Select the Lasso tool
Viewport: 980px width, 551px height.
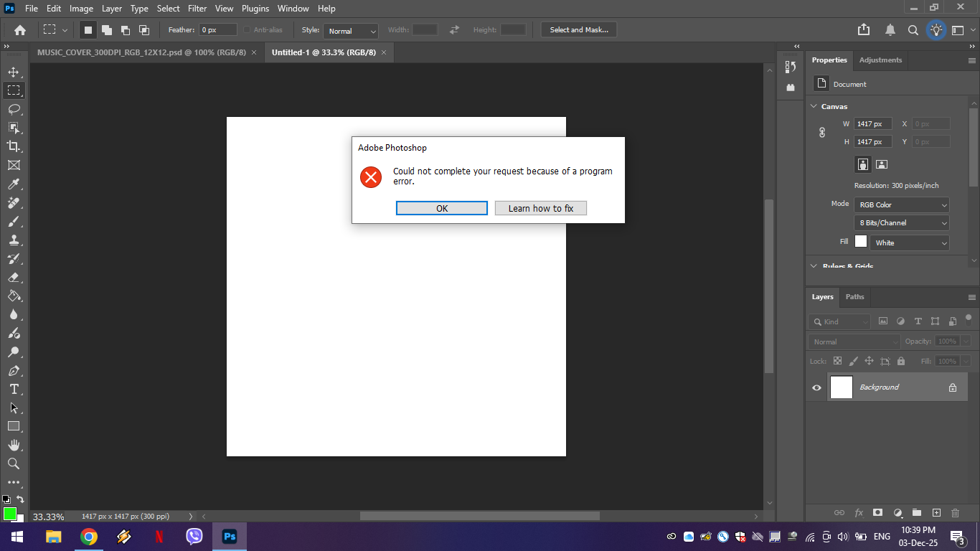tap(14, 109)
